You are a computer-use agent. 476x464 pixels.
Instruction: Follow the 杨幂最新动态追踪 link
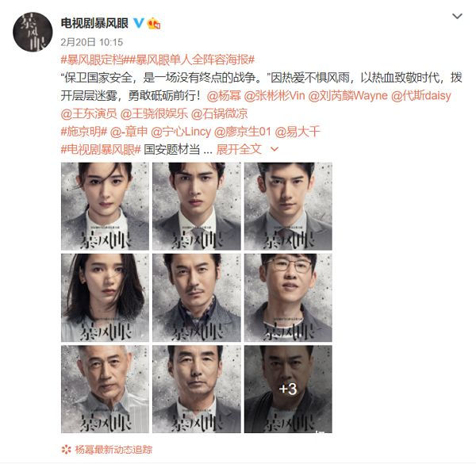(113, 450)
